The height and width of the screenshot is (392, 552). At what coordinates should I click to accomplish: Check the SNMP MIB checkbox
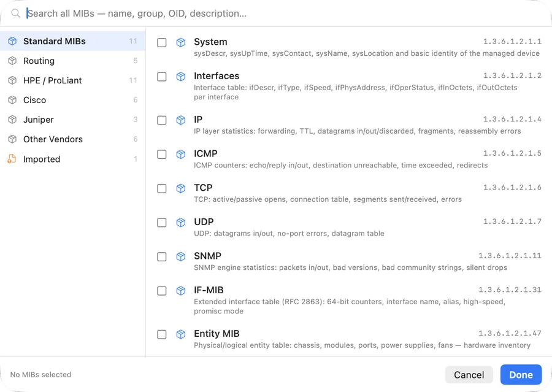(x=162, y=257)
